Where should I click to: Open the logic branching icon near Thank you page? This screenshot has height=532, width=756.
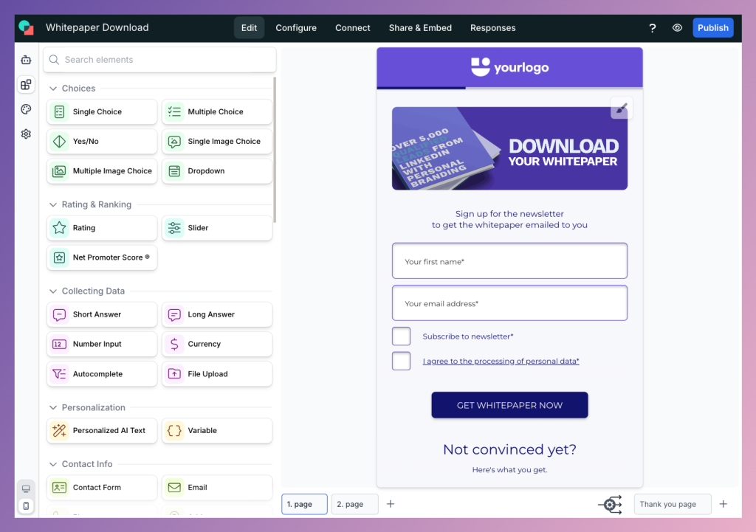[x=610, y=504]
